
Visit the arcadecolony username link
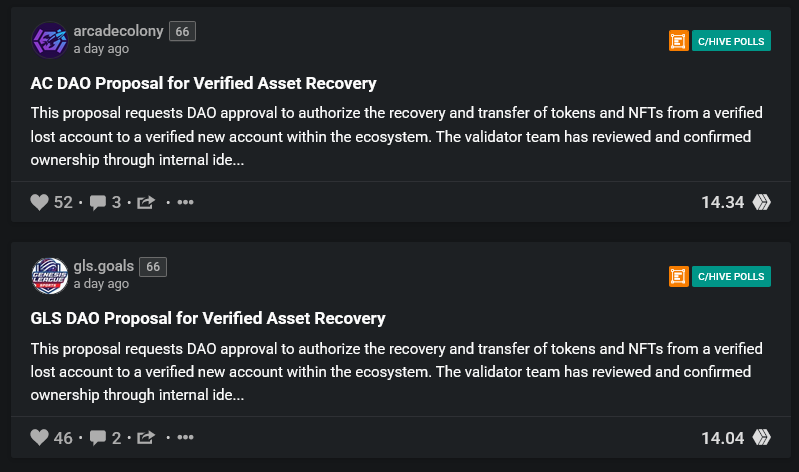(118, 31)
